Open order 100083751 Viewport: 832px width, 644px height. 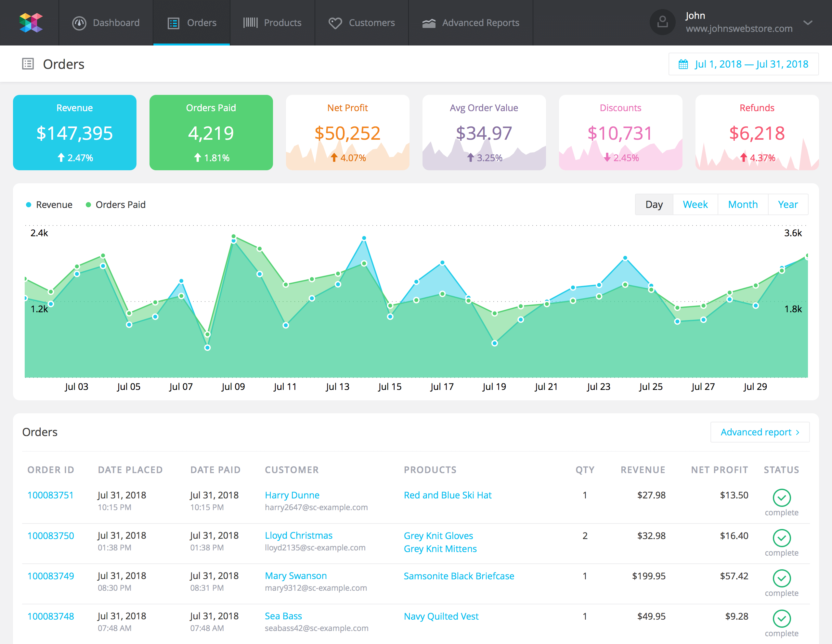[x=50, y=495]
